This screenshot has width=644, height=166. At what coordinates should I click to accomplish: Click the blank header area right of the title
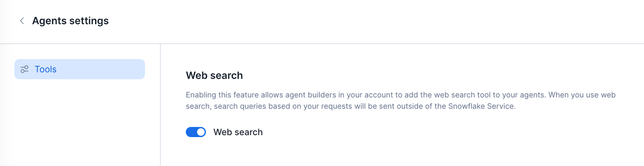click(362, 21)
